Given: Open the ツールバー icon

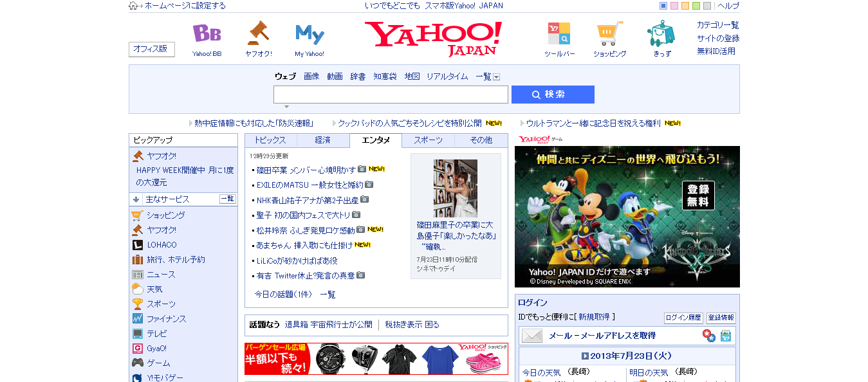Looking at the screenshot, I should (559, 33).
